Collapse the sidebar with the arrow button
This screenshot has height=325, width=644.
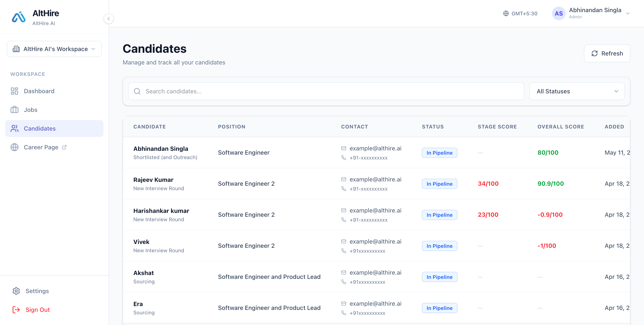pos(108,19)
